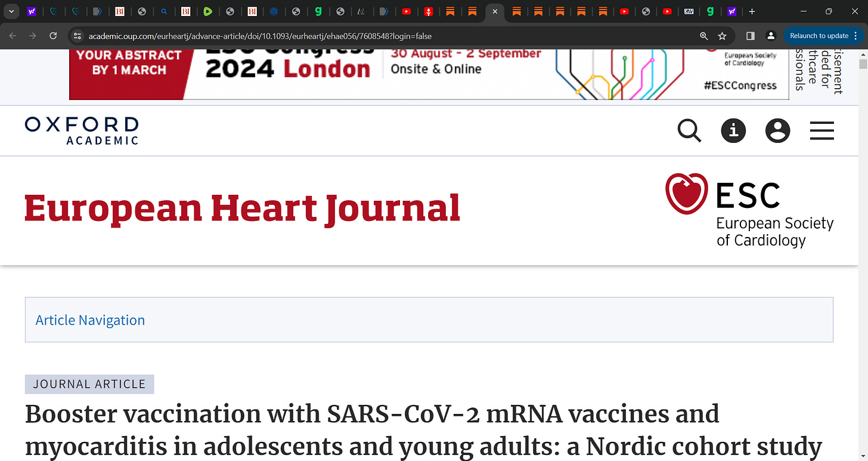Open the hamburger navigation menu

(x=821, y=130)
